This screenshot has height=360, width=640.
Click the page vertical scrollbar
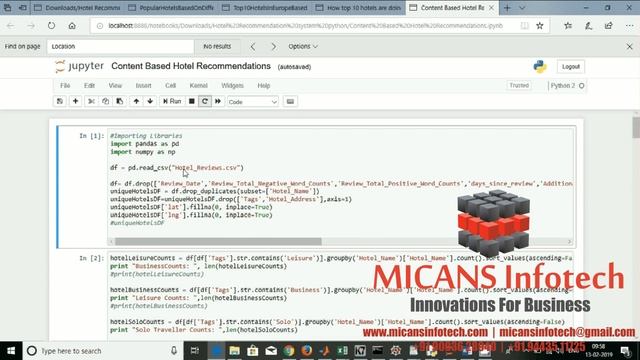(636, 127)
